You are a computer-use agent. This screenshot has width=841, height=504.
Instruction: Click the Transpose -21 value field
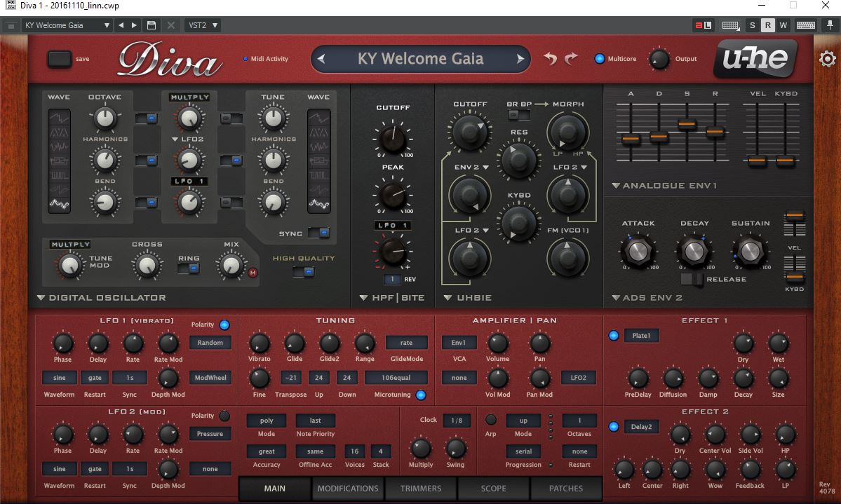290,377
